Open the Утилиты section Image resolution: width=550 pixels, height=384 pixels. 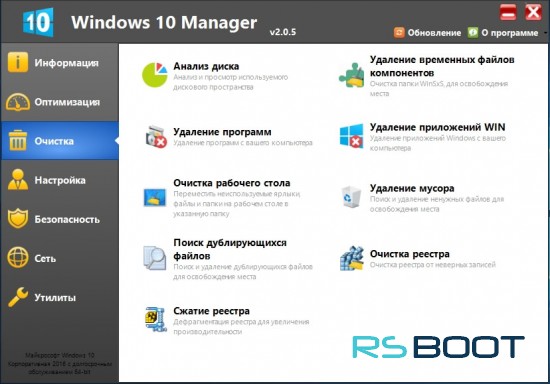tap(60, 297)
